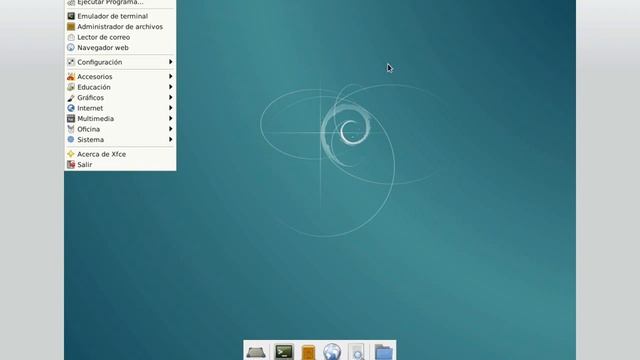Expand the Gráficos submenu
Screen dimensions: 640x360
pyautogui.click(x=120, y=98)
